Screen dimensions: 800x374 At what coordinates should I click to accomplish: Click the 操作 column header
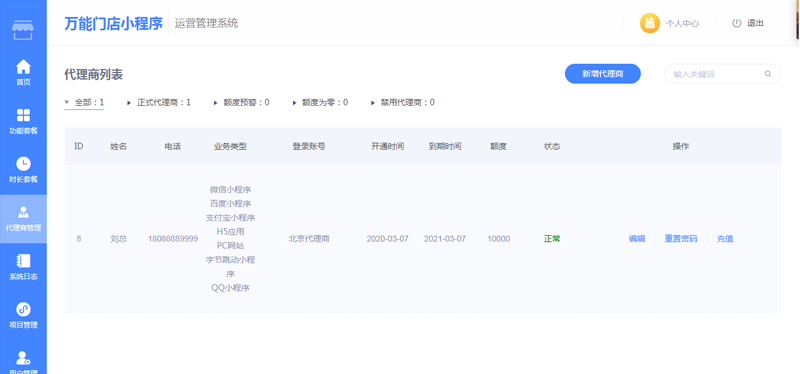pyautogui.click(x=681, y=146)
